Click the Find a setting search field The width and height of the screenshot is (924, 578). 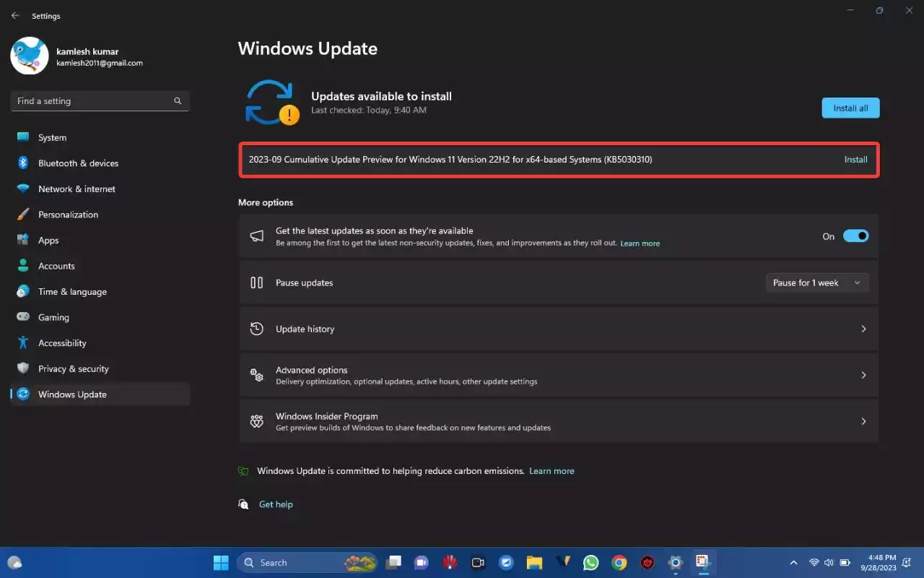(x=92, y=101)
